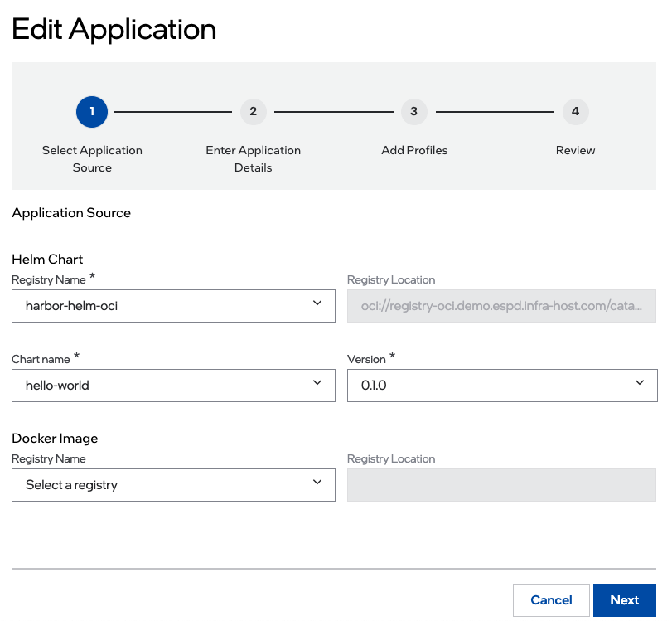This screenshot has width=672, height=621.
Task: Open the harbor-helm-oci registry dropdown
Action: pos(173,305)
